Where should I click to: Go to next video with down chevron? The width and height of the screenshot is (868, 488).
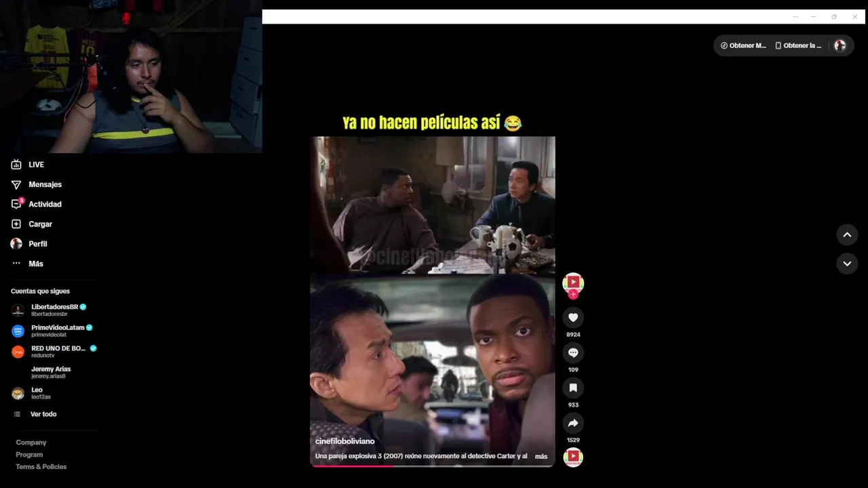(x=847, y=264)
